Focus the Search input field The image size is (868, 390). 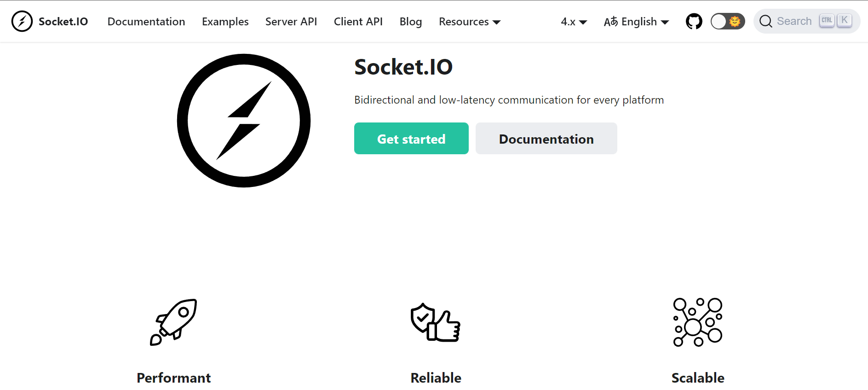tap(807, 21)
